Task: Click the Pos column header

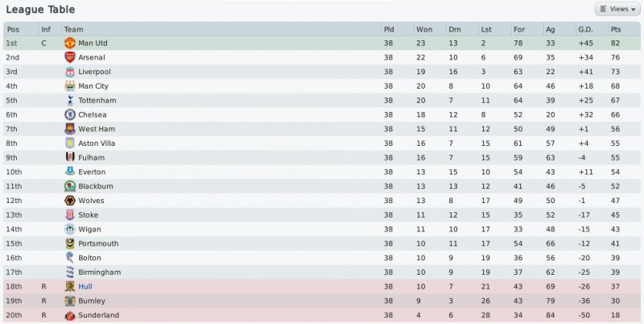Action: tap(12, 29)
